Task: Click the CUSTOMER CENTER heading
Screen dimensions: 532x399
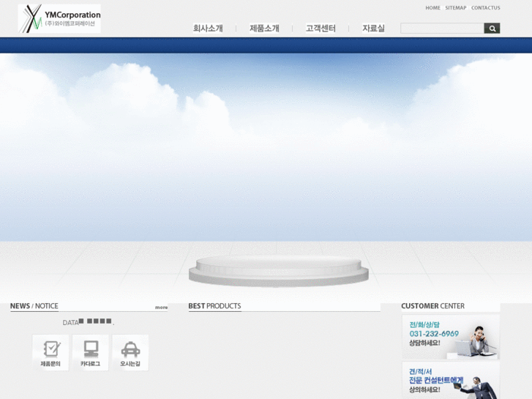Action: click(433, 306)
